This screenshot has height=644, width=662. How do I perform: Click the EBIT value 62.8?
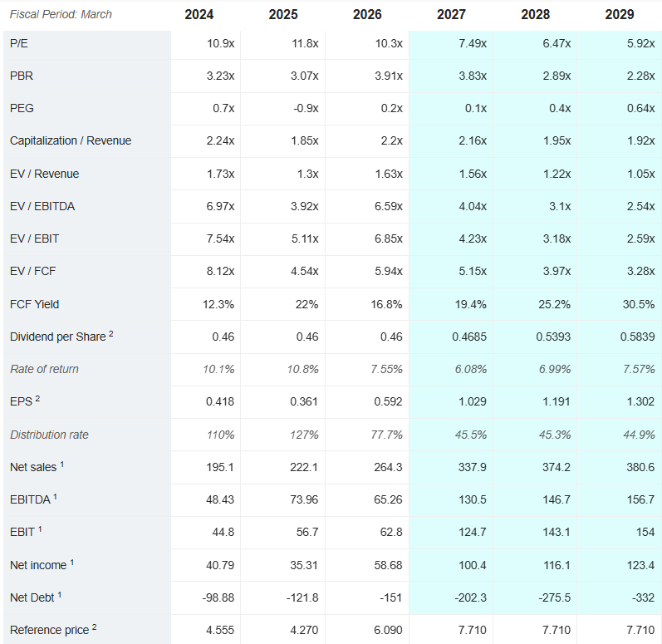tap(391, 533)
